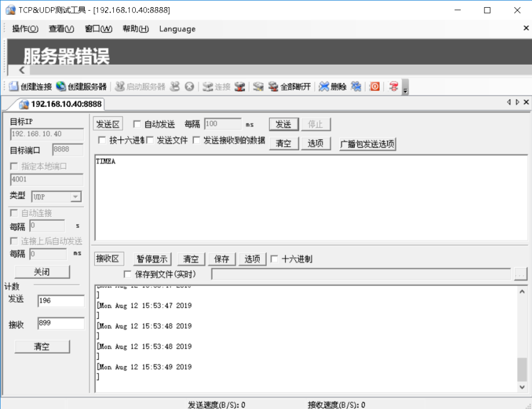
Task: Click inside the 目标IP input field
Action: 46,134
